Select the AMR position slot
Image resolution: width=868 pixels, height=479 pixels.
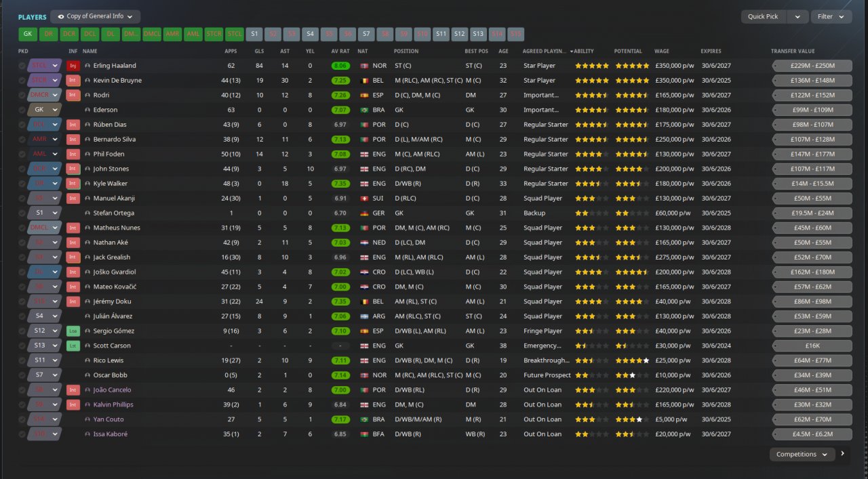click(x=172, y=34)
